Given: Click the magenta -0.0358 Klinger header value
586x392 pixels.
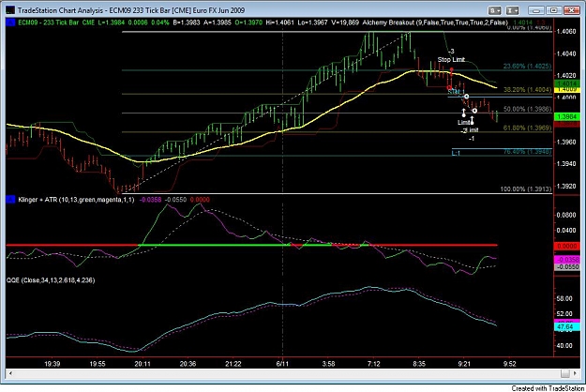Looking at the screenshot, I should (x=151, y=200).
